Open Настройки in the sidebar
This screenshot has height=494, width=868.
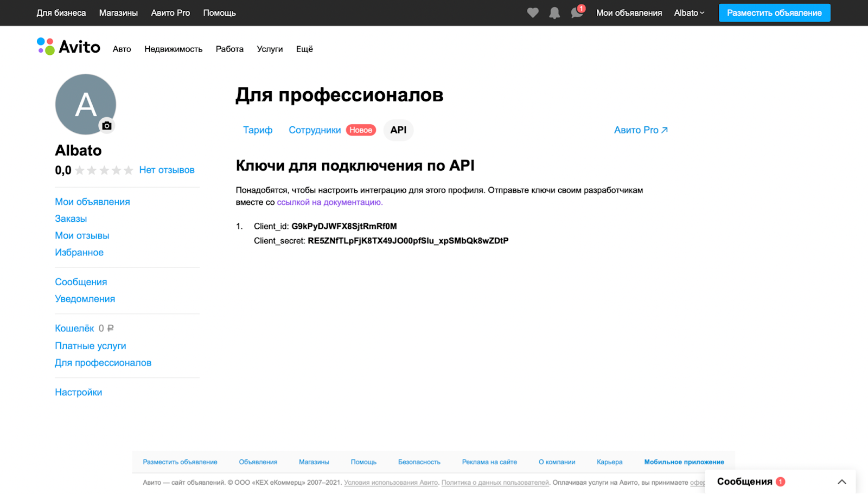(x=79, y=392)
